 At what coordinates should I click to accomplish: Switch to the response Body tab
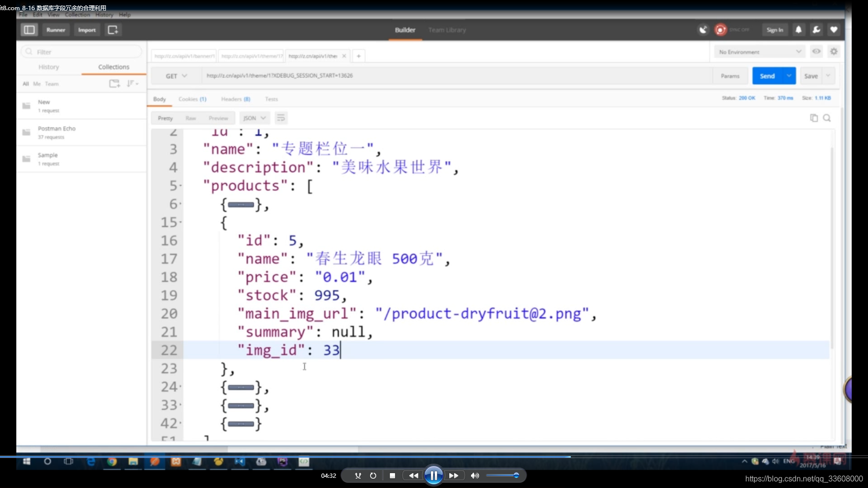(159, 99)
